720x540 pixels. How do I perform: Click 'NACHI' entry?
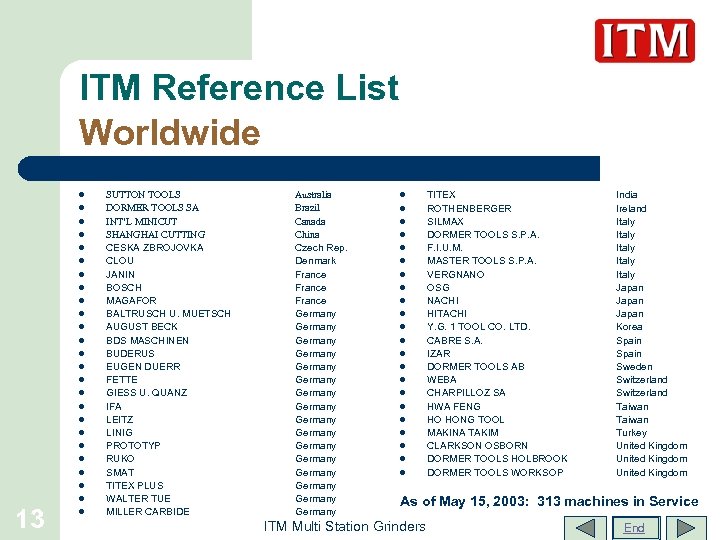pos(443,300)
